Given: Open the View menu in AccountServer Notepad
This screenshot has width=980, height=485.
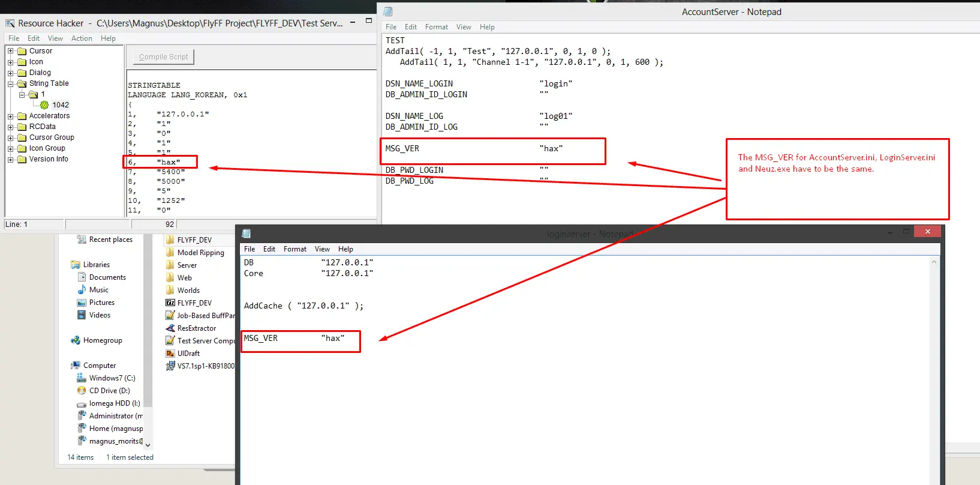Looking at the screenshot, I should tap(464, 27).
